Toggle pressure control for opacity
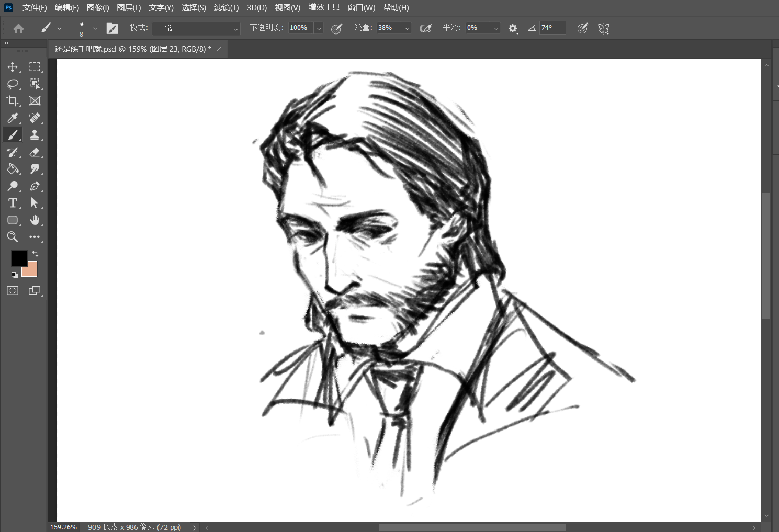 tap(337, 29)
